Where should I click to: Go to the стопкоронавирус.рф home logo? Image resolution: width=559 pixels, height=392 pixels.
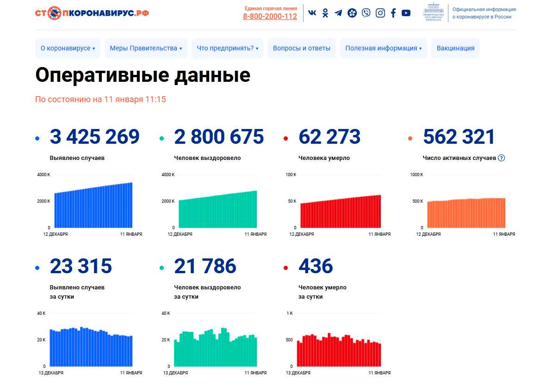92,13
